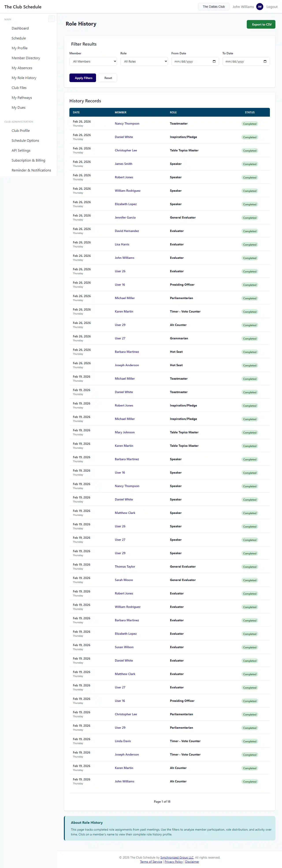View the Privacy Policy in the footer
The height and width of the screenshot is (868, 282).
[173, 862]
